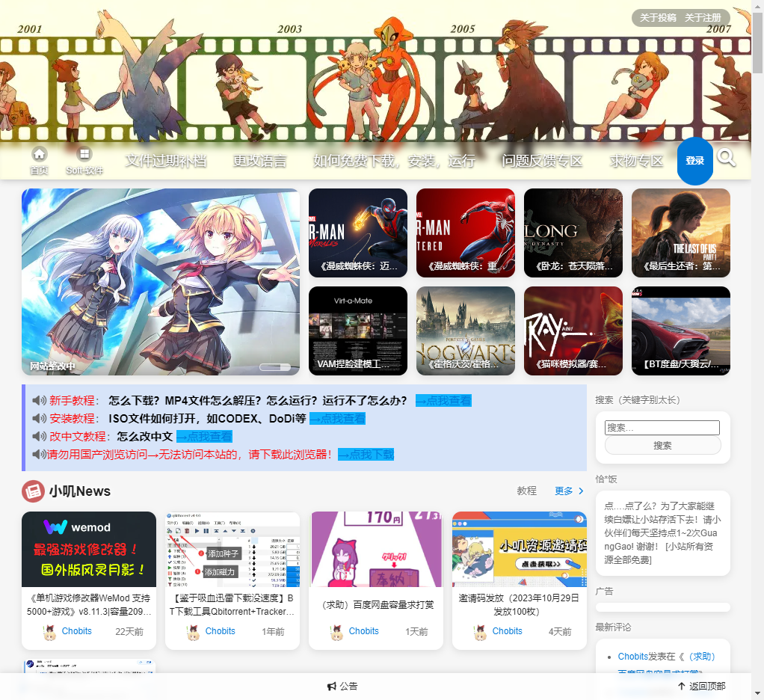Click the 更多 chevron arrow
Image resolution: width=764 pixels, height=700 pixels.
click(x=581, y=491)
